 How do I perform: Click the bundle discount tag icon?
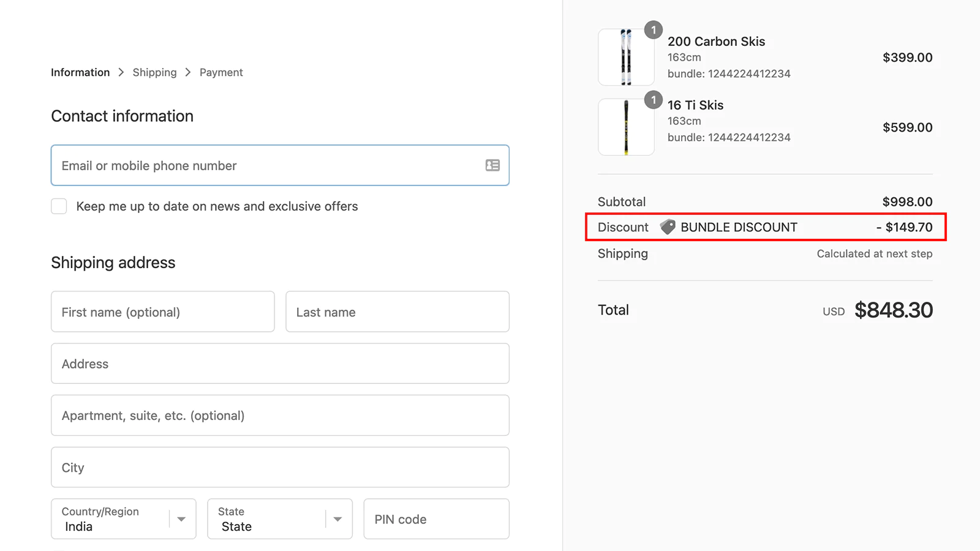(668, 227)
